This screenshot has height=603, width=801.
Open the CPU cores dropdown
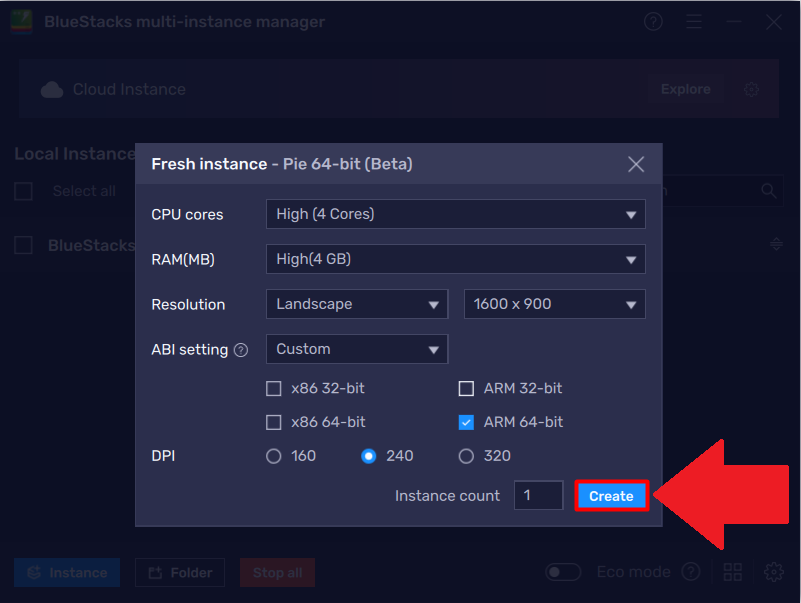click(x=455, y=214)
